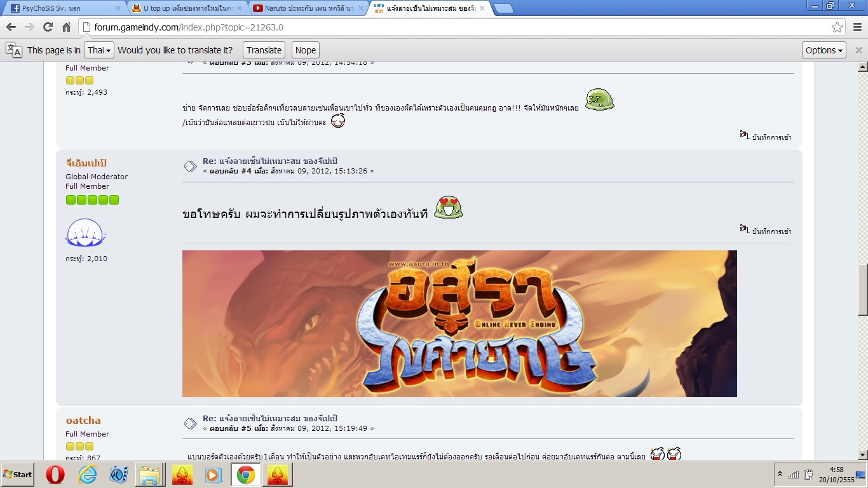Screen dimensions: 868x488
Task: Click the reply #4 timestamp 15:13:26
Action: [x=322, y=171]
